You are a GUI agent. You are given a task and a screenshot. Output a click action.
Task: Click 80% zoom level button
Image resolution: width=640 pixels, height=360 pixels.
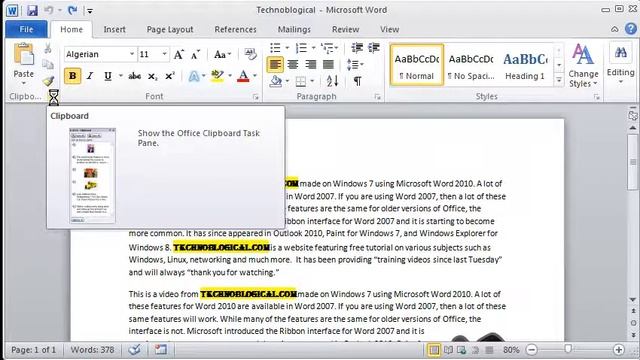coord(511,350)
